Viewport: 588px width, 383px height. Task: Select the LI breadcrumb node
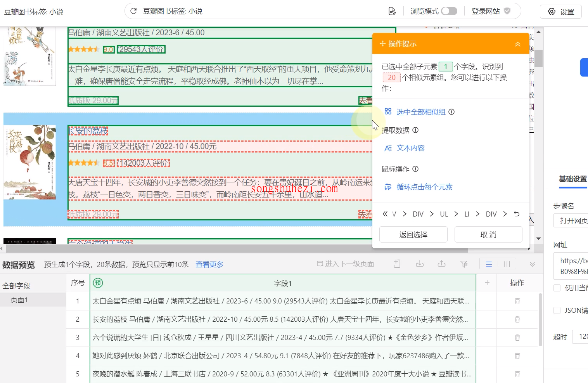tap(467, 214)
